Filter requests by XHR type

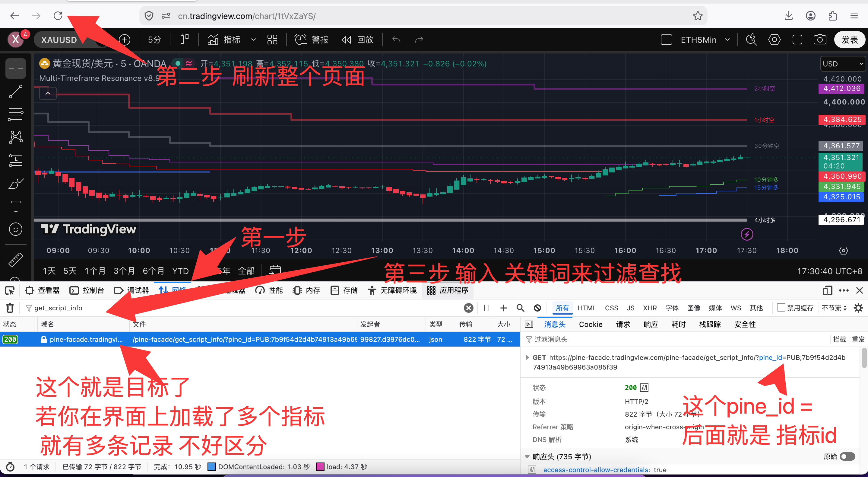coord(650,308)
